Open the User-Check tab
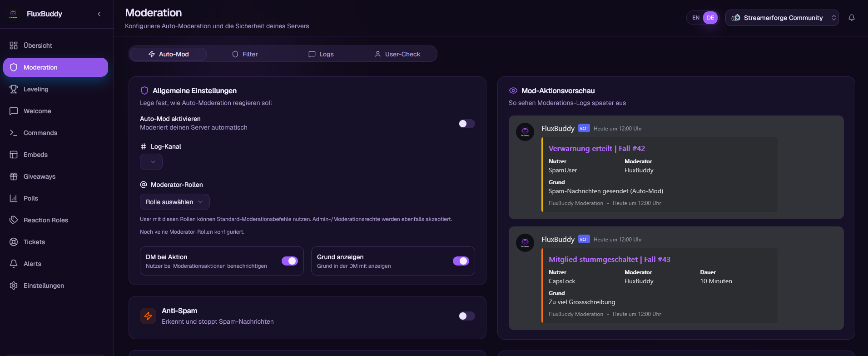This screenshot has height=356, width=868. pyautogui.click(x=397, y=54)
